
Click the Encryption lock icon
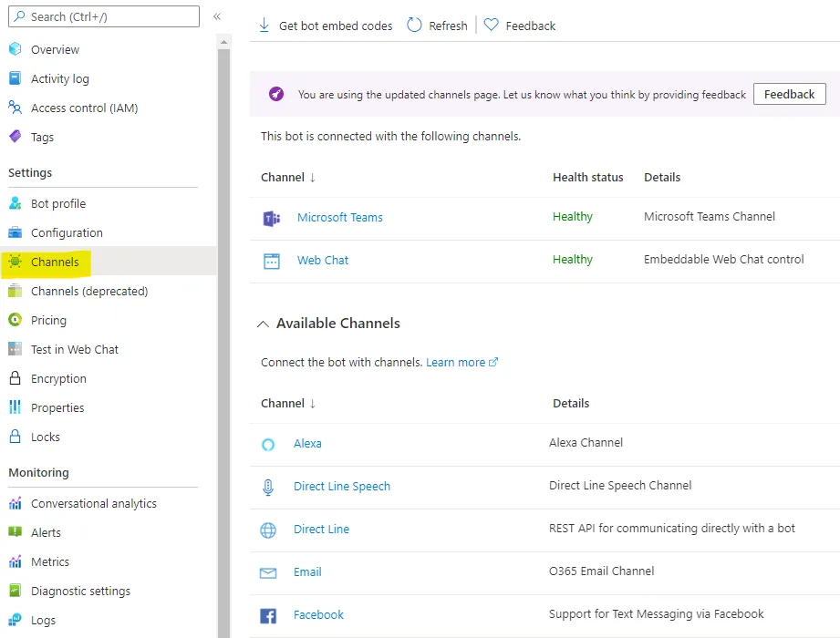point(15,378)
